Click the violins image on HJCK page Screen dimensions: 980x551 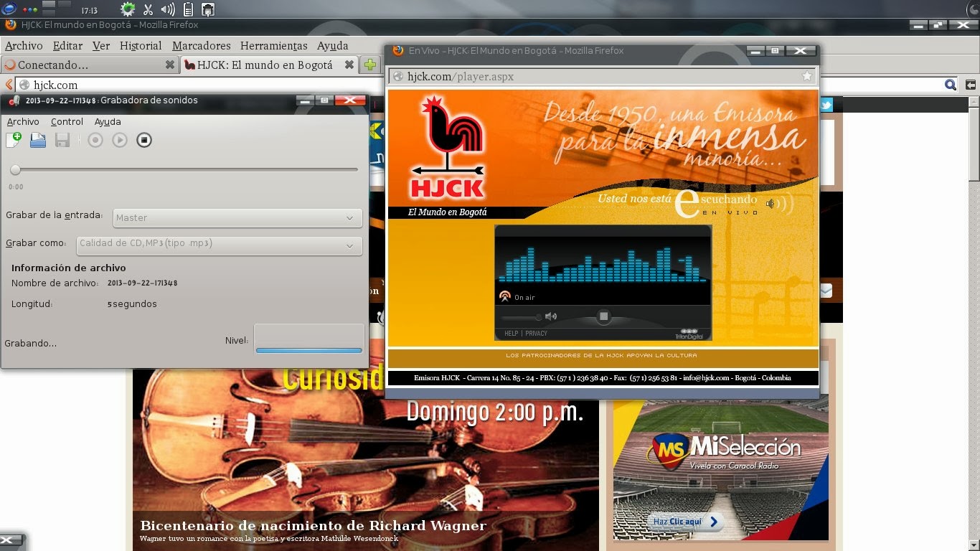point(365,459)
